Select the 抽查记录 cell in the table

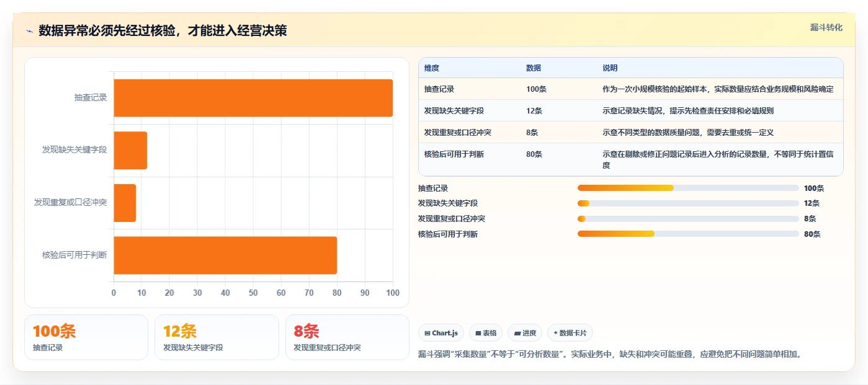pos(439,89)
